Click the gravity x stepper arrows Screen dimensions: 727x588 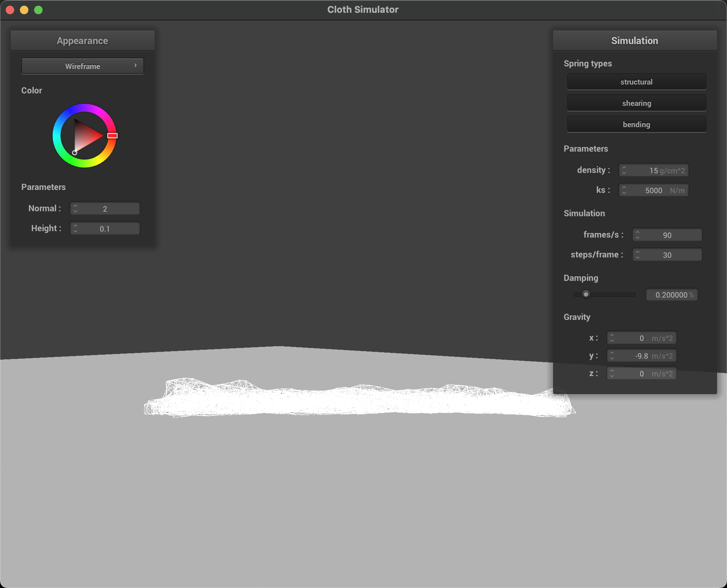coord(612,338)
